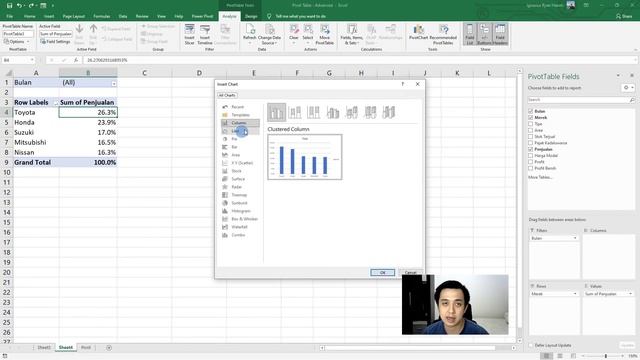Check the Tipe field checkbox
640x360 pixels.
(x=531, y=124)
